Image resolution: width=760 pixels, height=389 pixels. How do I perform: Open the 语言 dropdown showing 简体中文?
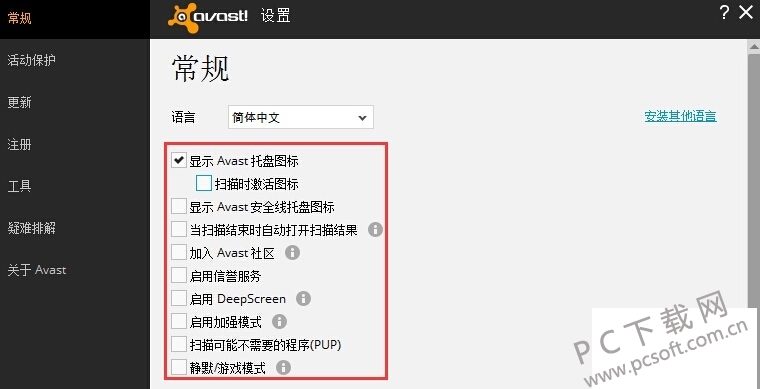coord(301,117)
